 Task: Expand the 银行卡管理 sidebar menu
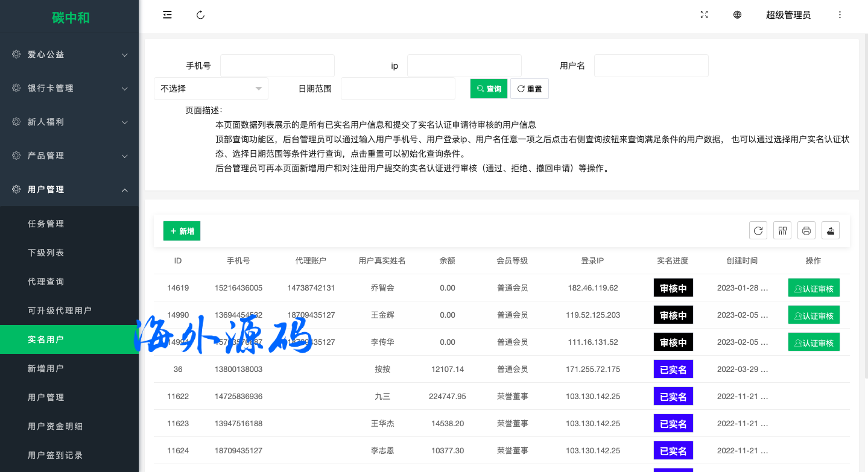(x=69, y=88)
